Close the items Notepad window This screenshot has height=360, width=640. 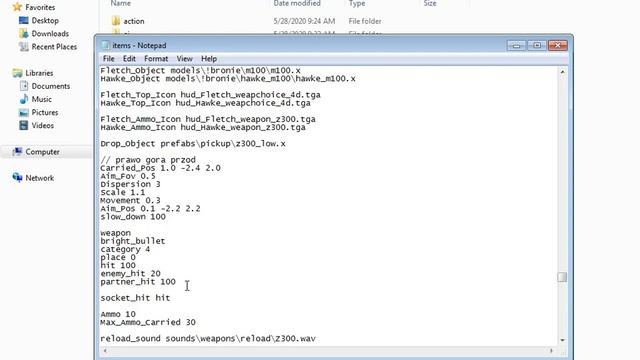[558, 45]
